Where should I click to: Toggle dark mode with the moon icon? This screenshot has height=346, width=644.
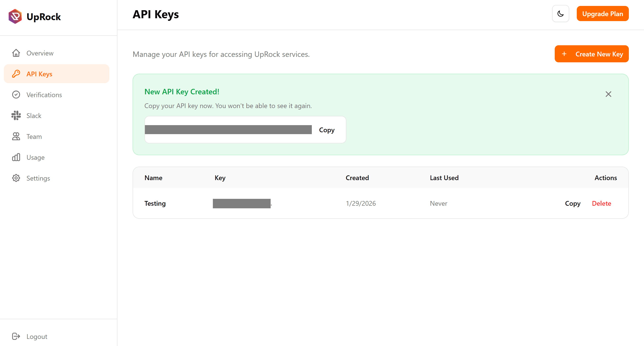coord(560,14)
